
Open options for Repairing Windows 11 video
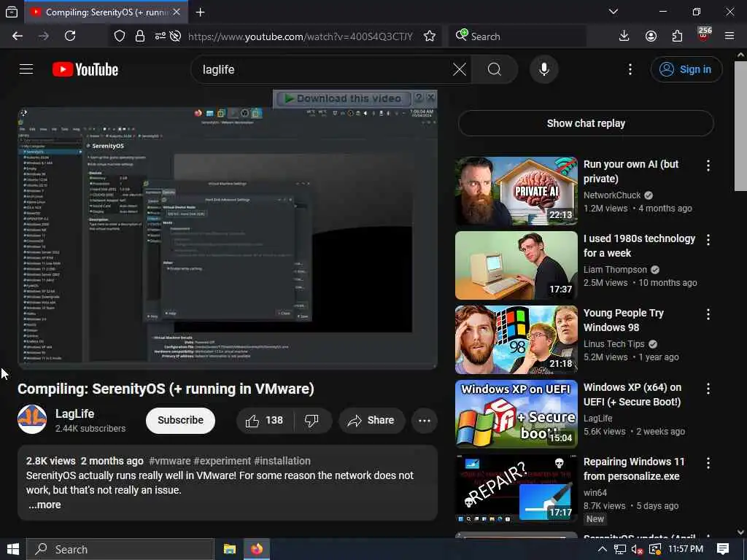[x=708, y=462]
